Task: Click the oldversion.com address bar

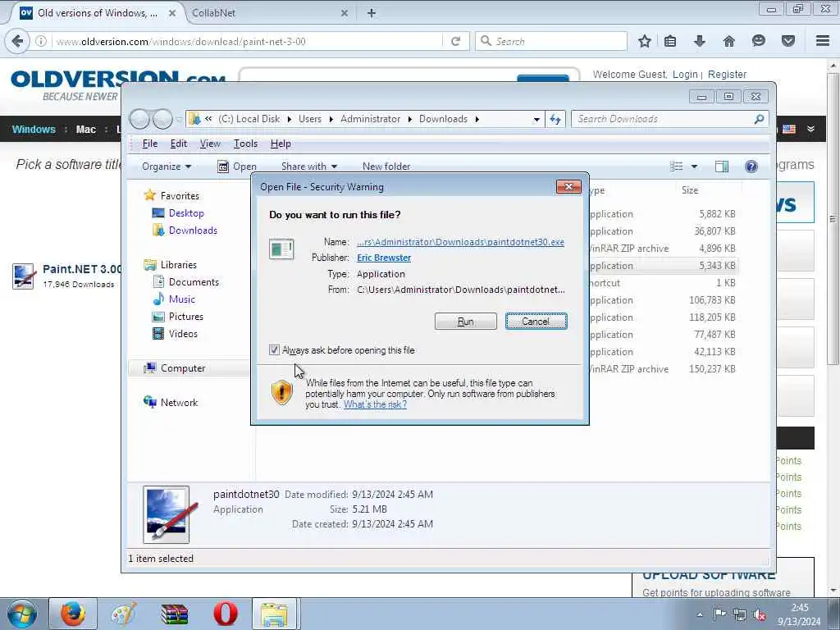Action: coord(246,41)
